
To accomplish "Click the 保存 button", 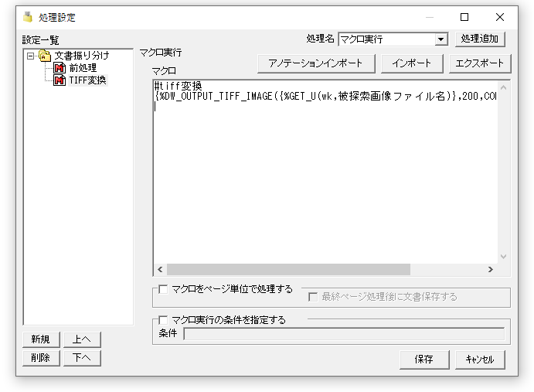I will [x=424, y=360].
